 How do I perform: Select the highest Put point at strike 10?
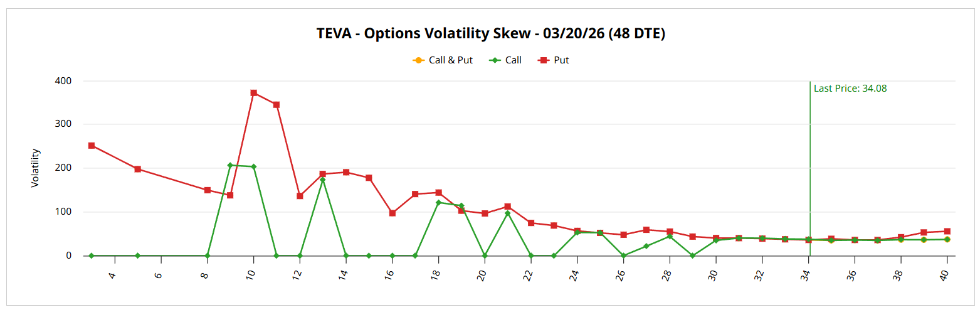[253, 93]
